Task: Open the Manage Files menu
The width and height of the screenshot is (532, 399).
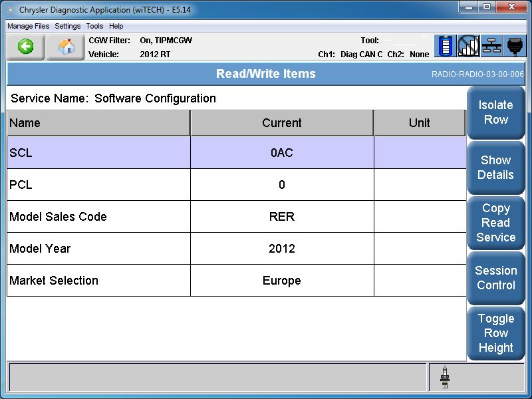Action: (28, 26)
